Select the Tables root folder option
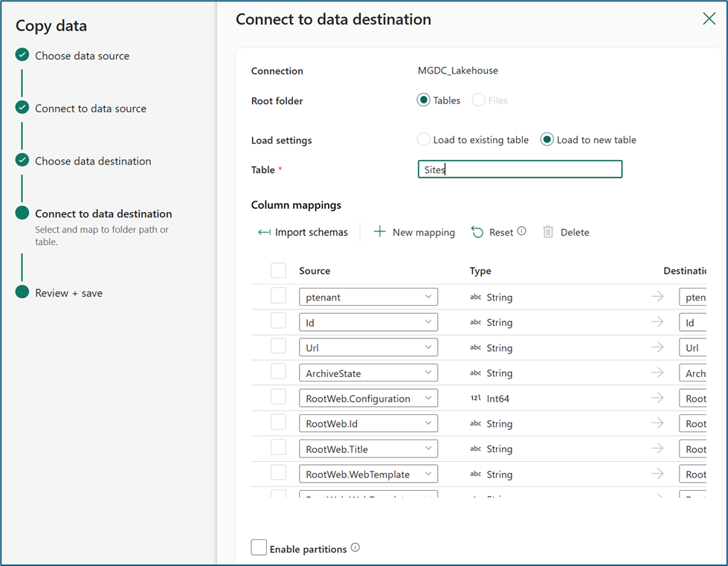This screenshot has width=728, height=566. pyautogui.click(x=423, y=100)
